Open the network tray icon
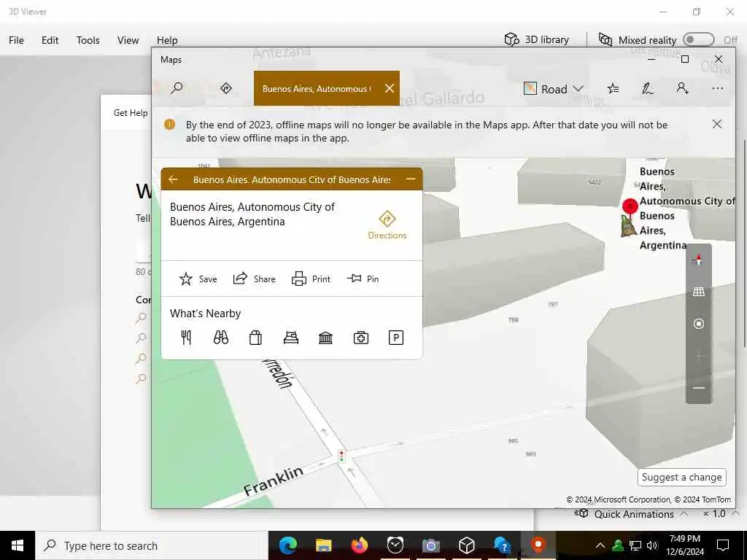 635,545
